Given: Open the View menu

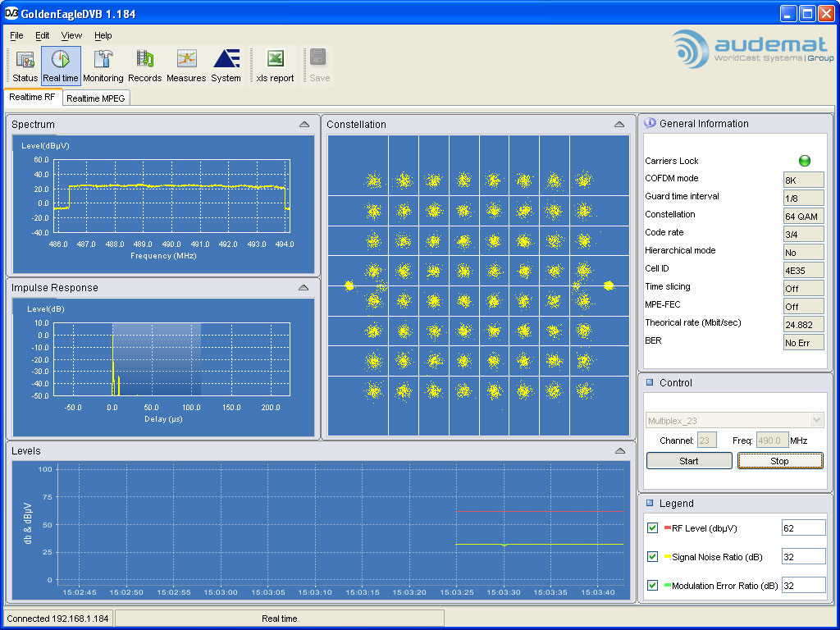Looking at the screenshot, I should pos(71,35).
